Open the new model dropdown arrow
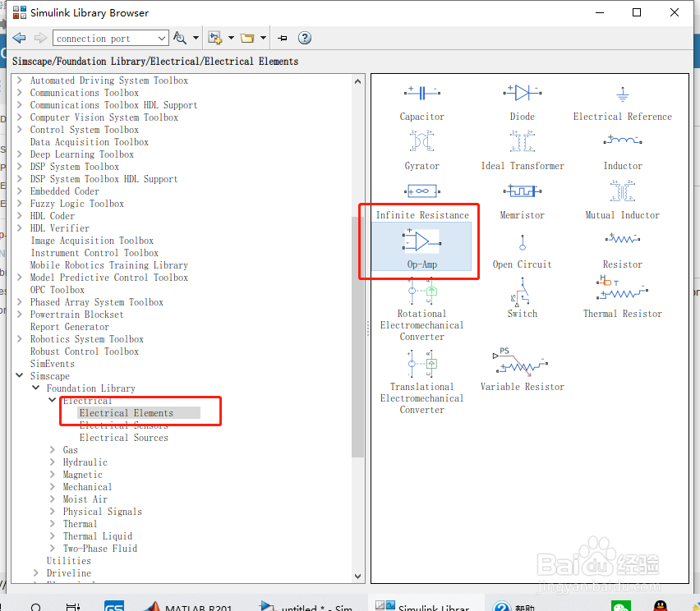 point(231,38)
